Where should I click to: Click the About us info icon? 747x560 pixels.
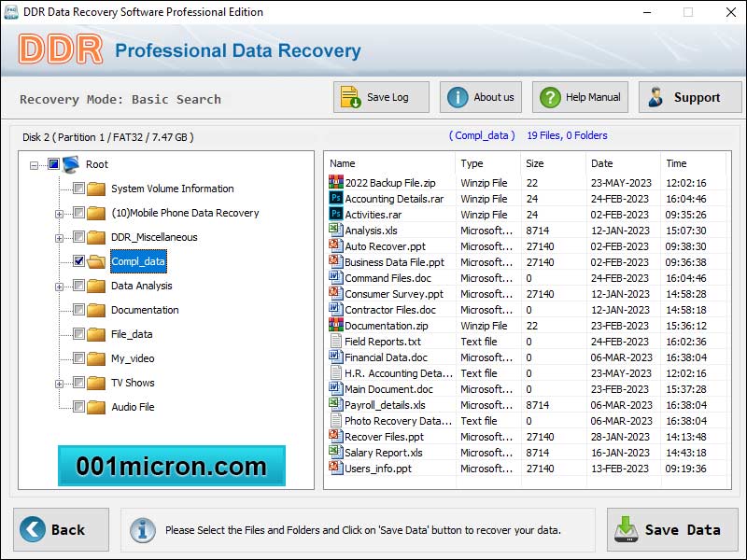[459, 96]
